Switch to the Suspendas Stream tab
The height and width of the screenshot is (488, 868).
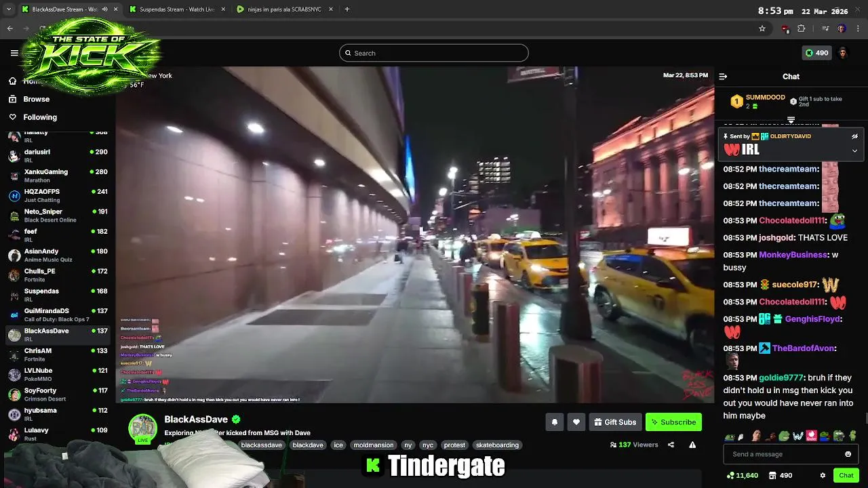click(176, 9)
